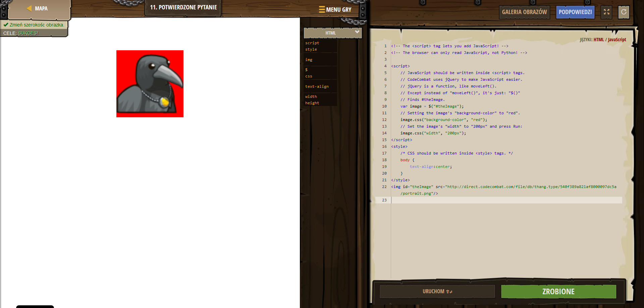
Task: Expand the HTML palette dropdown
Action: [x=357, y=32]
